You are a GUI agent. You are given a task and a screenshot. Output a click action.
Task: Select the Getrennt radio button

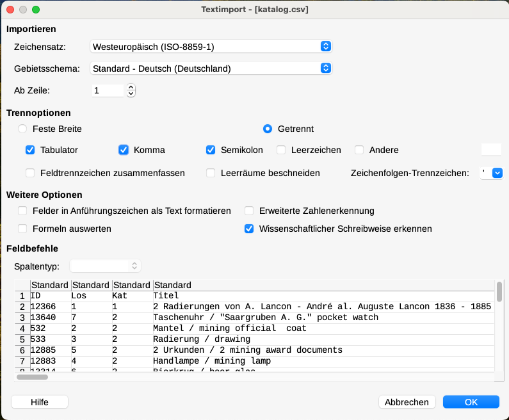(x=268, y=129)
